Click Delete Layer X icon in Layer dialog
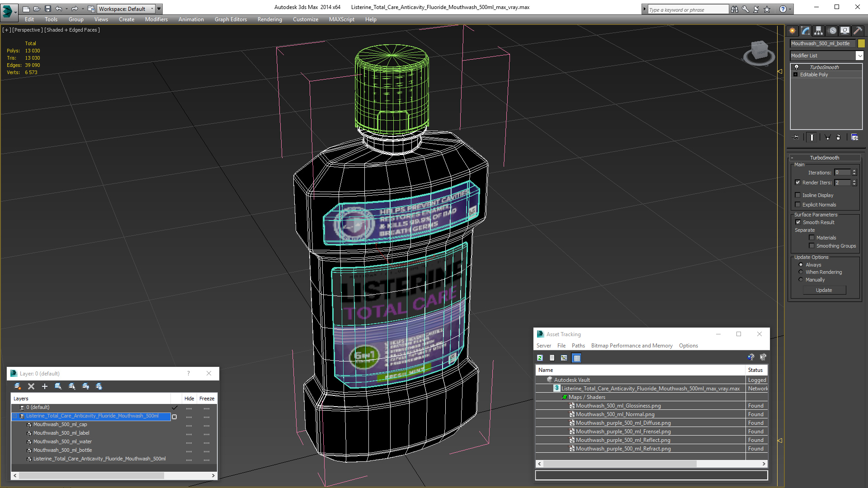This screenshot has width=868, height=488. coord(31,386)
